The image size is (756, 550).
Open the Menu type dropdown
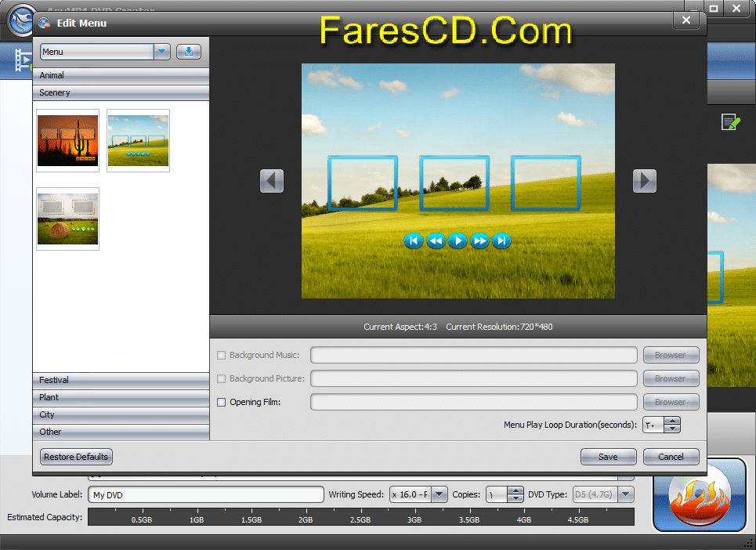[162, 52]
